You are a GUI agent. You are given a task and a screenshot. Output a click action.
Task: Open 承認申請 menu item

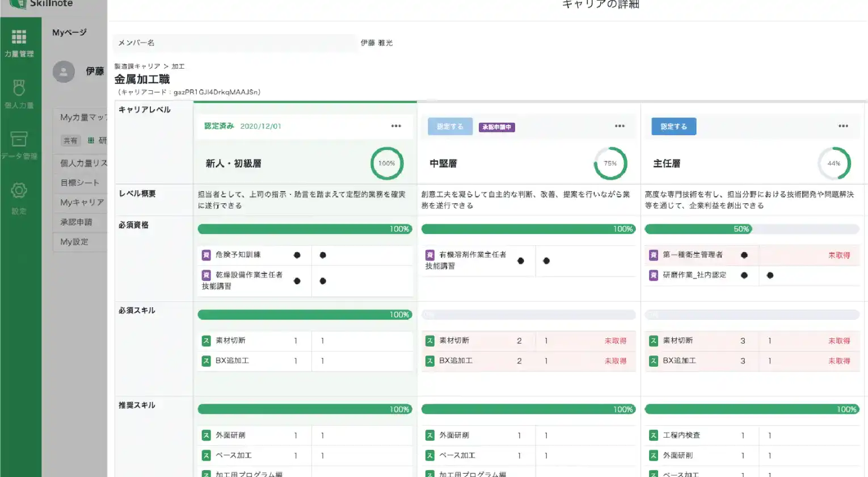(x=80, y=222)
